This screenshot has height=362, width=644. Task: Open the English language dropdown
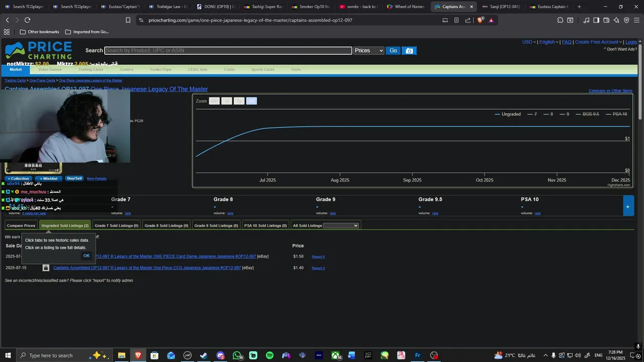point(549,42)
